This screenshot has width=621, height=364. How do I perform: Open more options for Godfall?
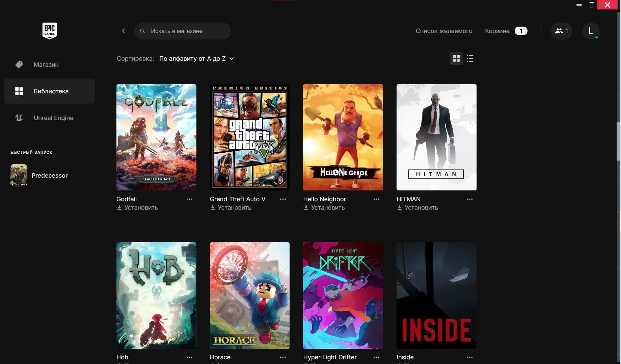[x=189, y=199]
